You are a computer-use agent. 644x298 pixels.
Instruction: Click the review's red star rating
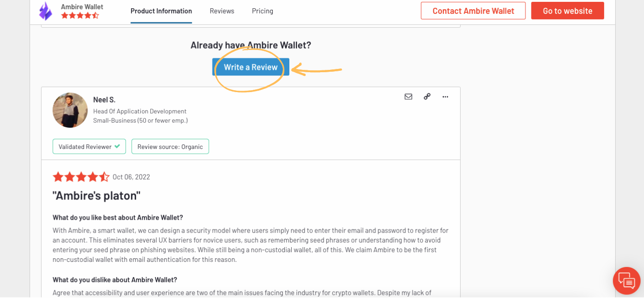pyautogui.click(x=81, y=177)
